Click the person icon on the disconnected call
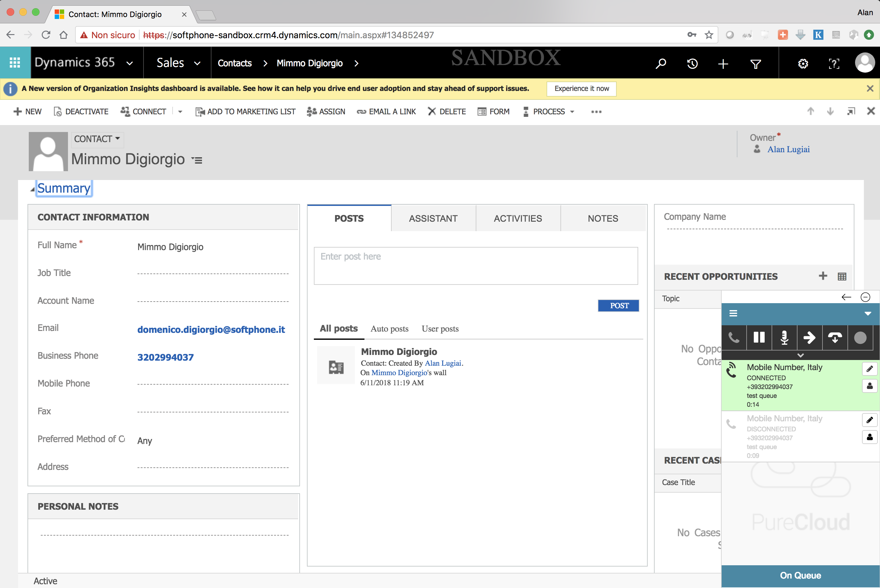The width and height of the screenshot is (880, 588). (x=870, y=437)
